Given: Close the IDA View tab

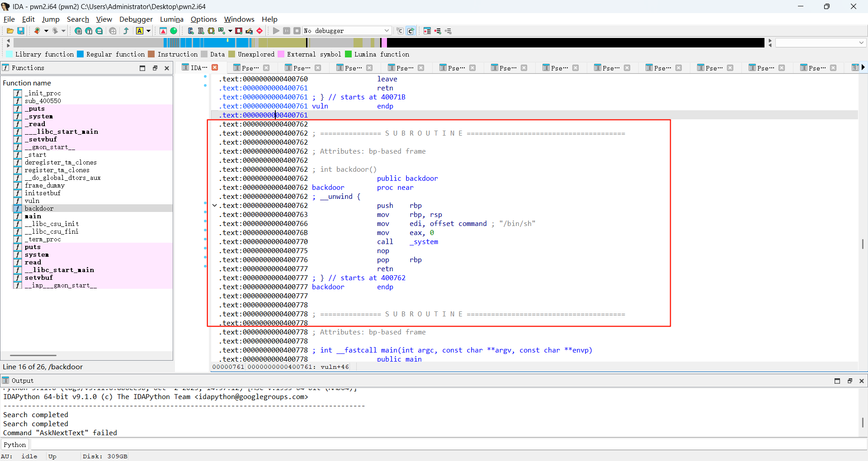Looking at the screenshot, I should coord(215,67).
